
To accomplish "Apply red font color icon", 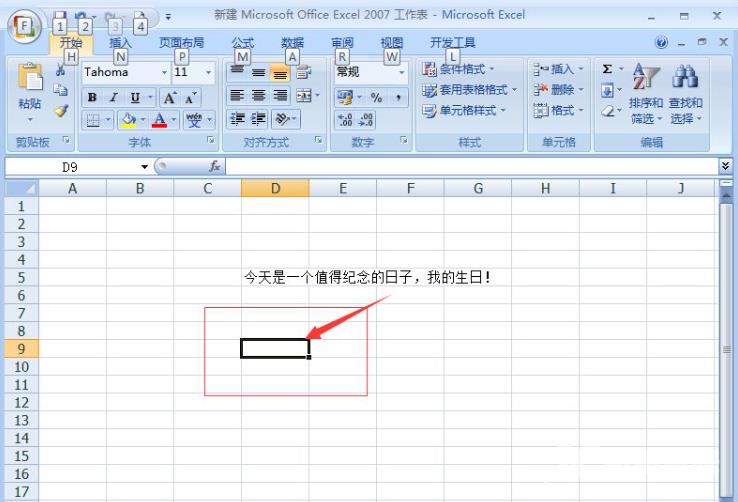I will coord(159,120).
